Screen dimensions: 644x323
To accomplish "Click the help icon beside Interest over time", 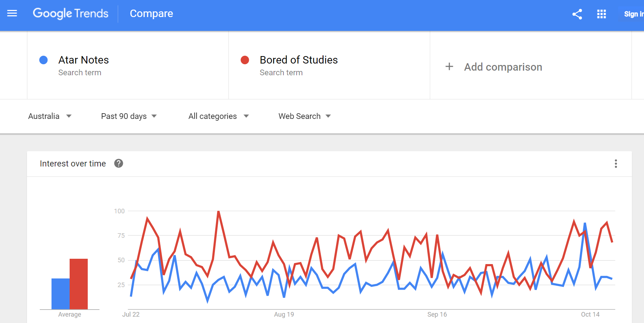I will pyautogui.click(x=119, y=163).
